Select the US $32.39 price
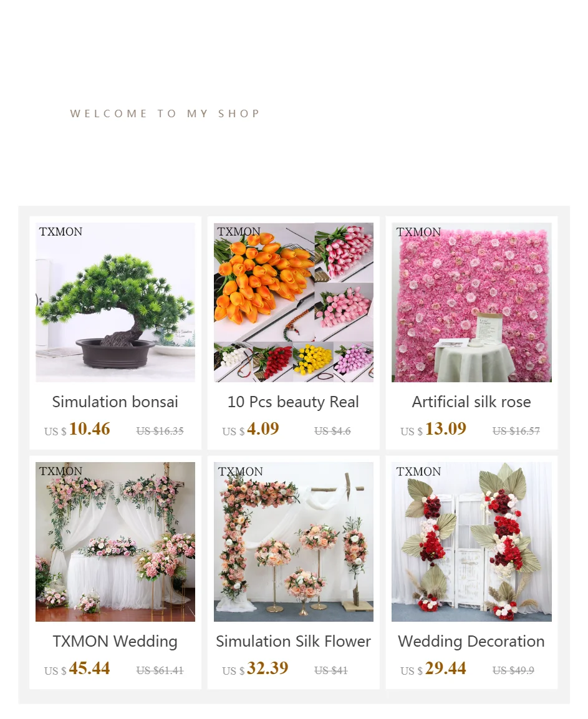The image size is (588, 719). click(255, 668)
